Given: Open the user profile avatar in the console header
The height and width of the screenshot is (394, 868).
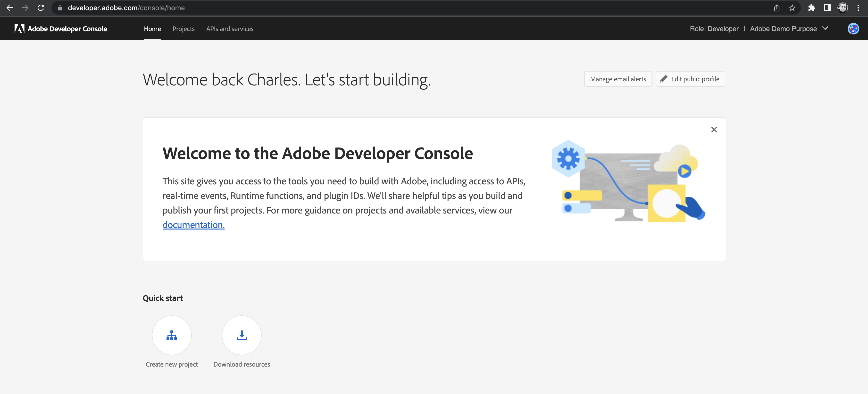Looking at the screenshot, I should coord(853,29).
